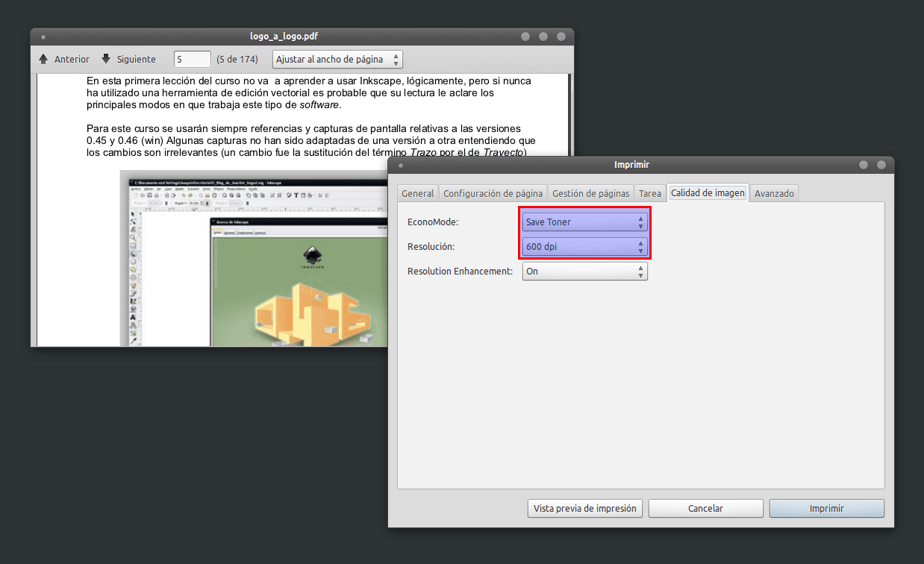Viewport: 924px width, 564px height.
Task: Select the Tarea tab
Action: 649,192
